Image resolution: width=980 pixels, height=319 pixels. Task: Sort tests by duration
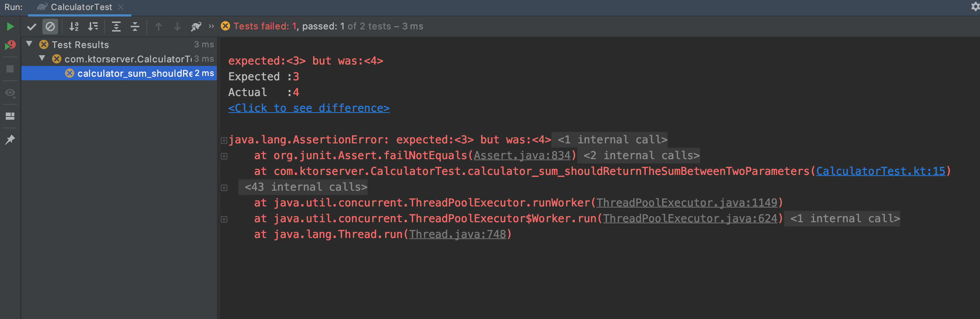(x=93, y=27)
